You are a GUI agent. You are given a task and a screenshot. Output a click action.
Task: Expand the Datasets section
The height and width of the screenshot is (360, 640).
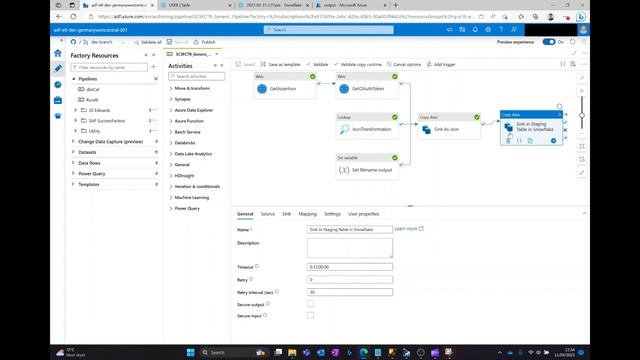[x=73, y=152]
